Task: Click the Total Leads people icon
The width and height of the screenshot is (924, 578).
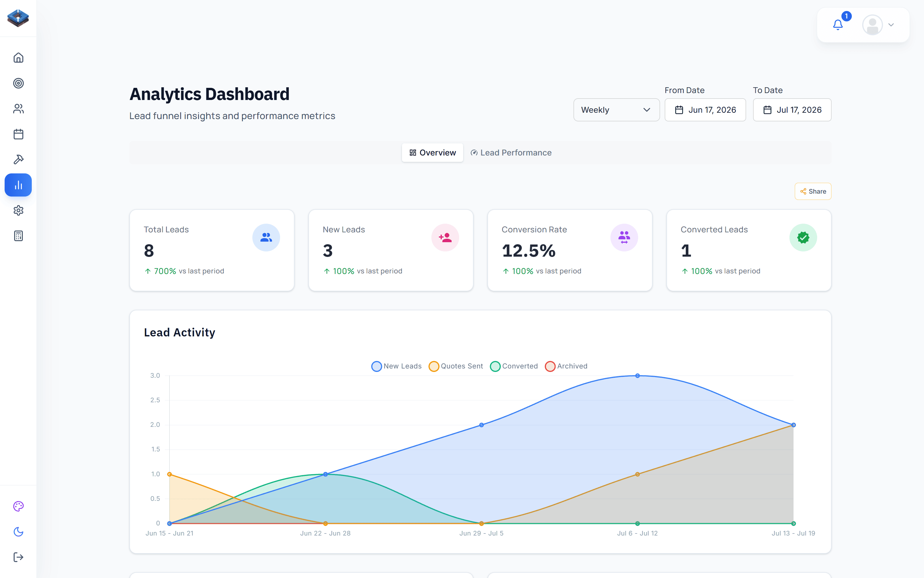Action: (x=266, y=237)
